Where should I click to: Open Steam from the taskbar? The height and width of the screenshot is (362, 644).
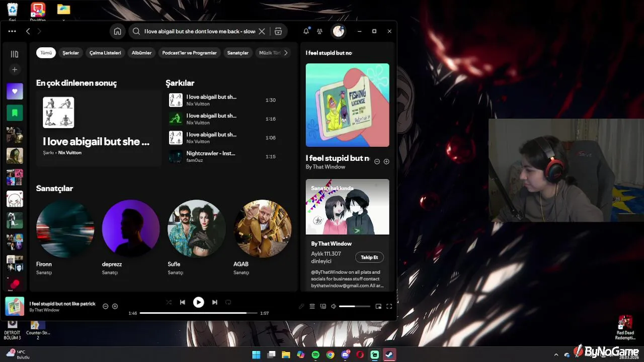pos(389,354)
